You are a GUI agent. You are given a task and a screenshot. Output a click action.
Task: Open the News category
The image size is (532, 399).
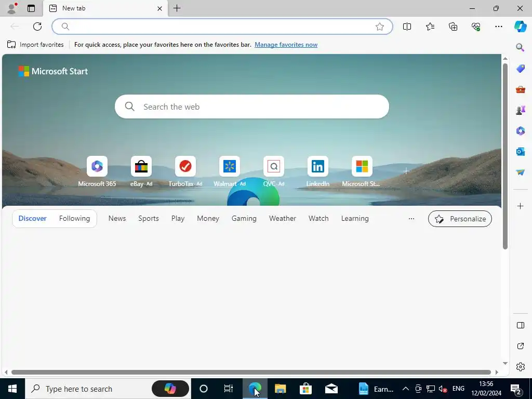pyautogui.click(x=117, y=219)
